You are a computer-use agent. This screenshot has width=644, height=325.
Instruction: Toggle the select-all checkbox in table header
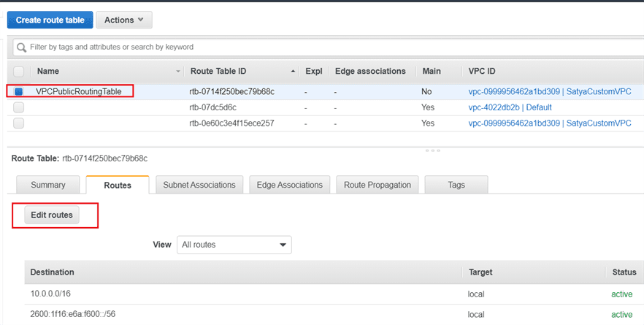click(x=19, y=72)
